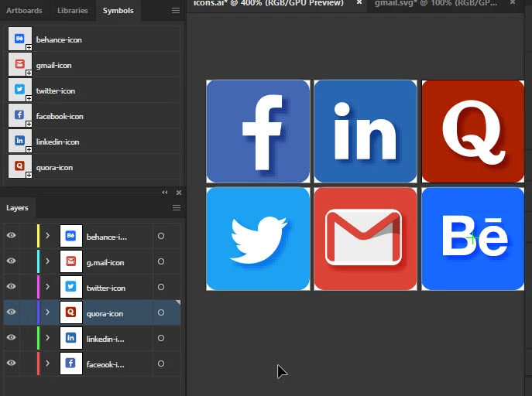
Task: Target the behance layer using its circle
Action: pos(161,236)
